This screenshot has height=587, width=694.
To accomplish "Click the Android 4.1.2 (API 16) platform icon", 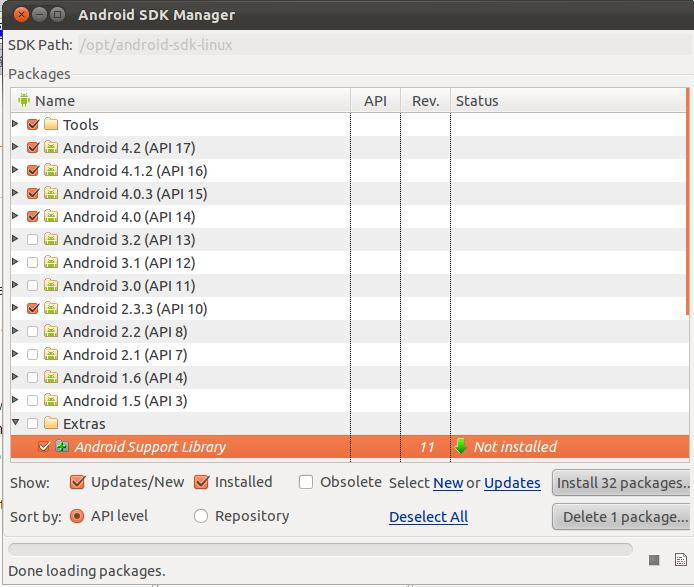I will [51, 170].
